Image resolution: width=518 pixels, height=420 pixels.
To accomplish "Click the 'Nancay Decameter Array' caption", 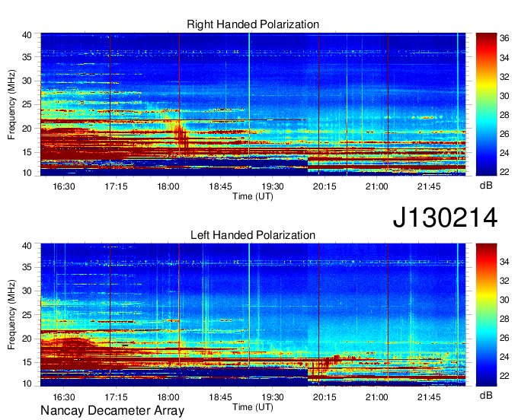I will (112, 410).
